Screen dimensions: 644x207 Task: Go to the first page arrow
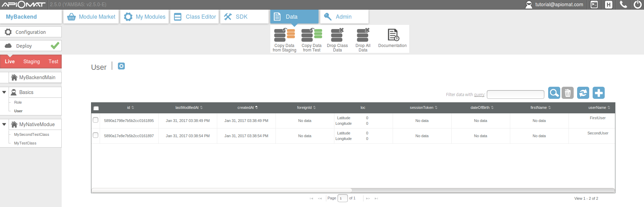311,198
